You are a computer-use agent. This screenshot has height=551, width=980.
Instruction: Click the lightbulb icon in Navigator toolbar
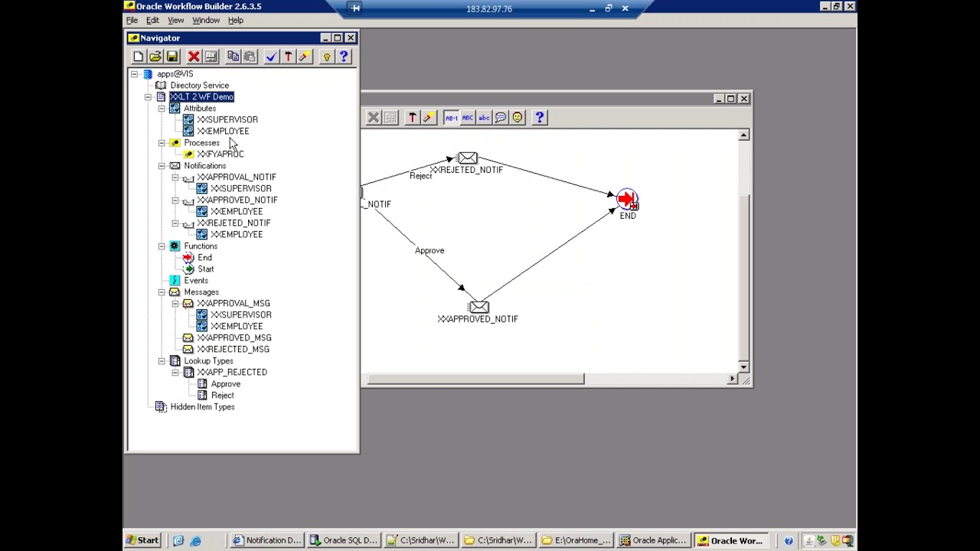pos(326,57)
